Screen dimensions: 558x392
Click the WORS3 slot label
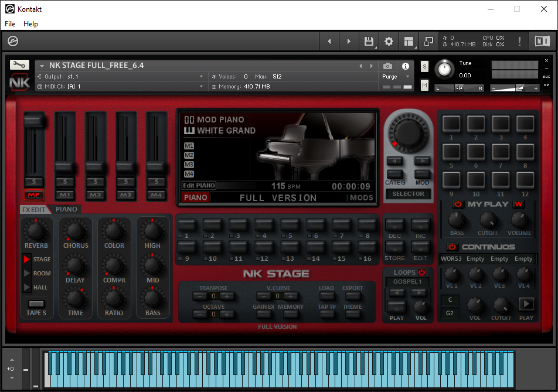pos(451,258)
